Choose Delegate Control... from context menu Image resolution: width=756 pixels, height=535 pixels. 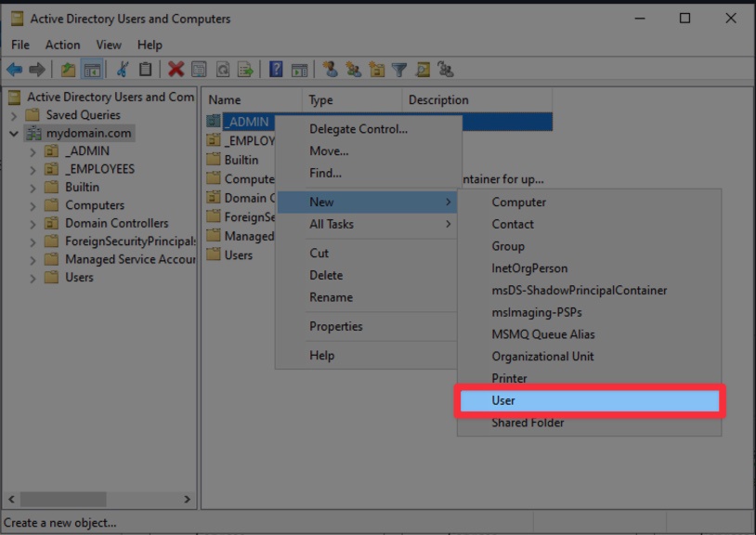pos(367,129)
